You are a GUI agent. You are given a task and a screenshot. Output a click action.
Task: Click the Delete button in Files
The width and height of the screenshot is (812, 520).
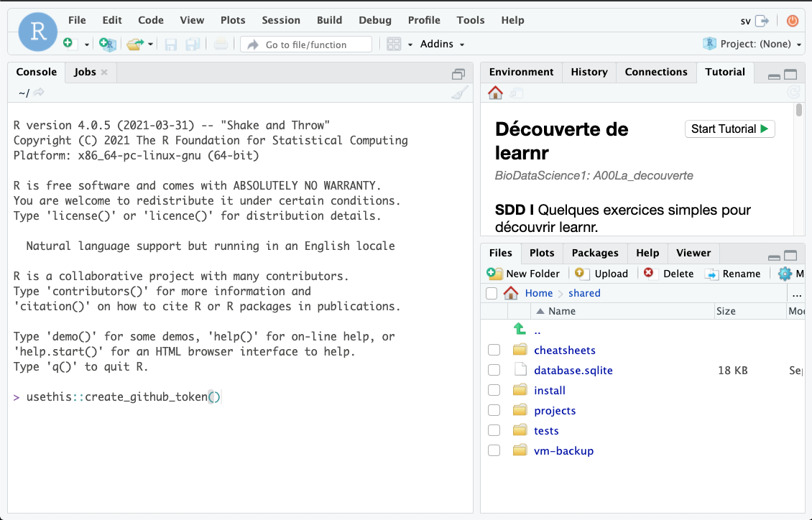[x=668, y=274]
